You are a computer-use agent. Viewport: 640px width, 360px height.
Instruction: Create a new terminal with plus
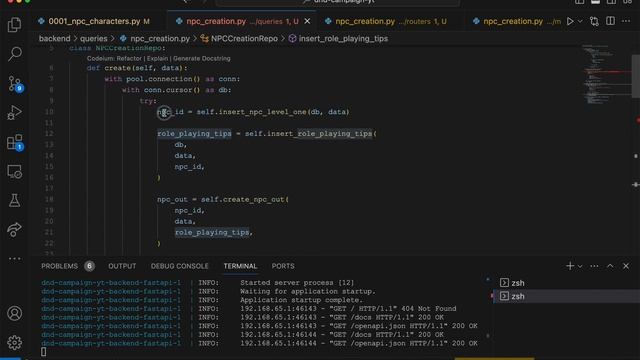point(570,266)
